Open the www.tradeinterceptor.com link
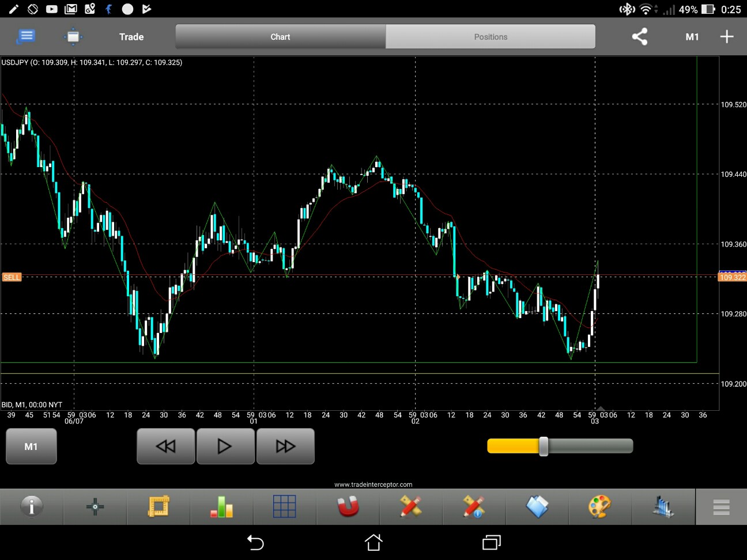This screenshot has height=560, width=747. tap(373, 485)
